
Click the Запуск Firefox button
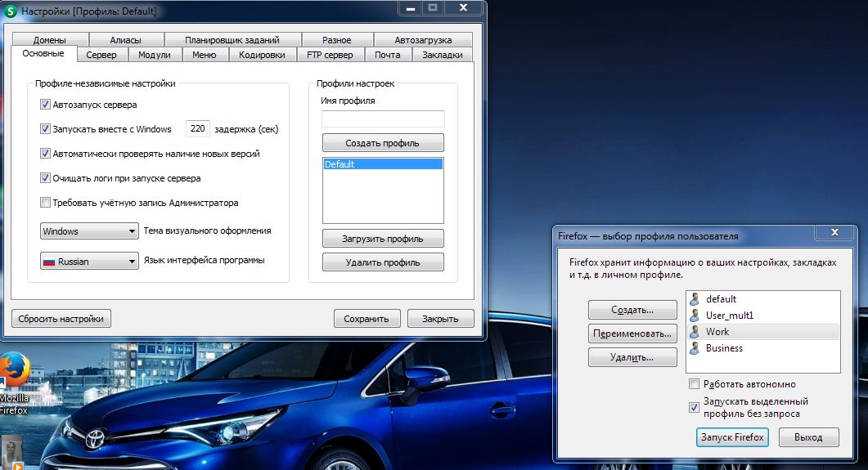(x=732, y=437)
